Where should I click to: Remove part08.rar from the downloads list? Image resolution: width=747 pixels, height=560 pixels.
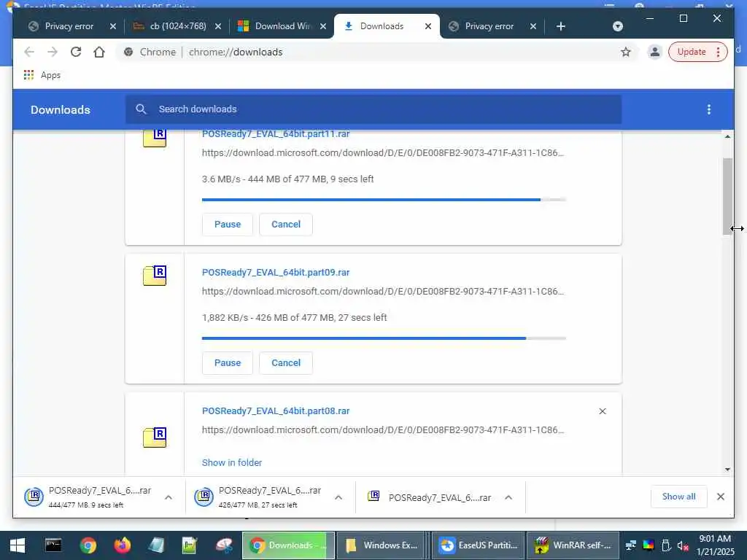tap(602, 411)
